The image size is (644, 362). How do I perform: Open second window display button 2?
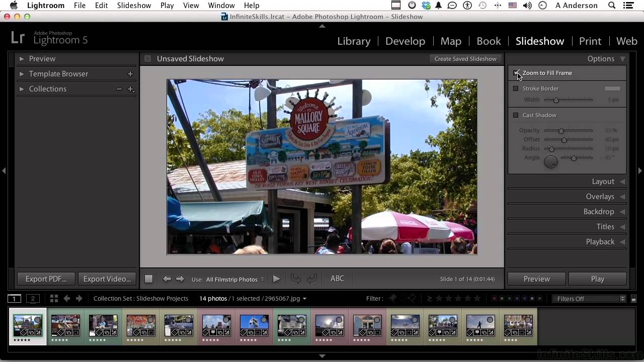click(33, 299)
